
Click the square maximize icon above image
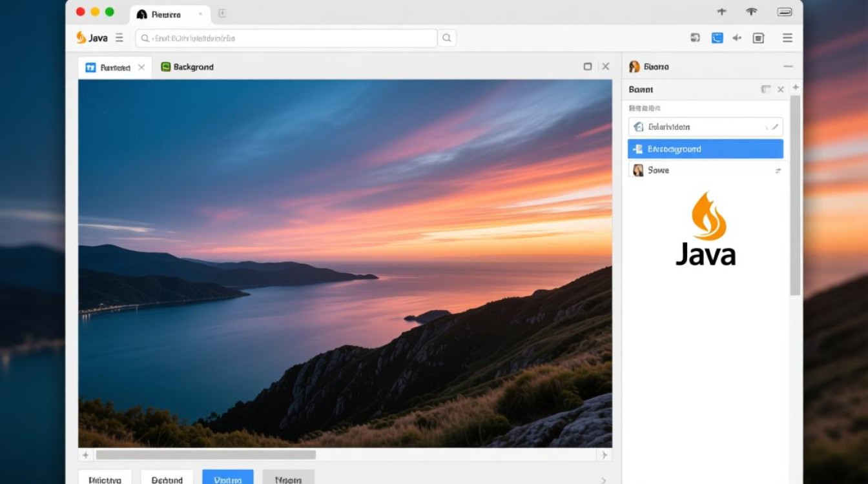[588, 66]
